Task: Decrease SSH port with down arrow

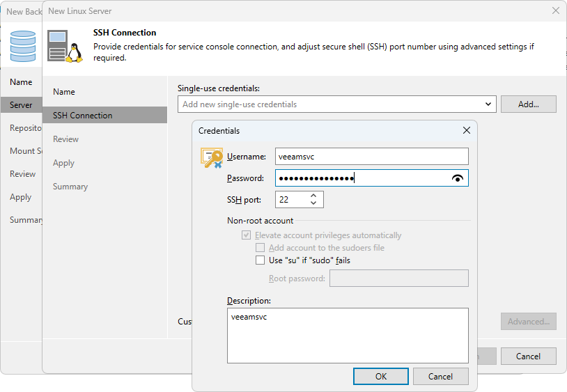Action: click(313, 203)
